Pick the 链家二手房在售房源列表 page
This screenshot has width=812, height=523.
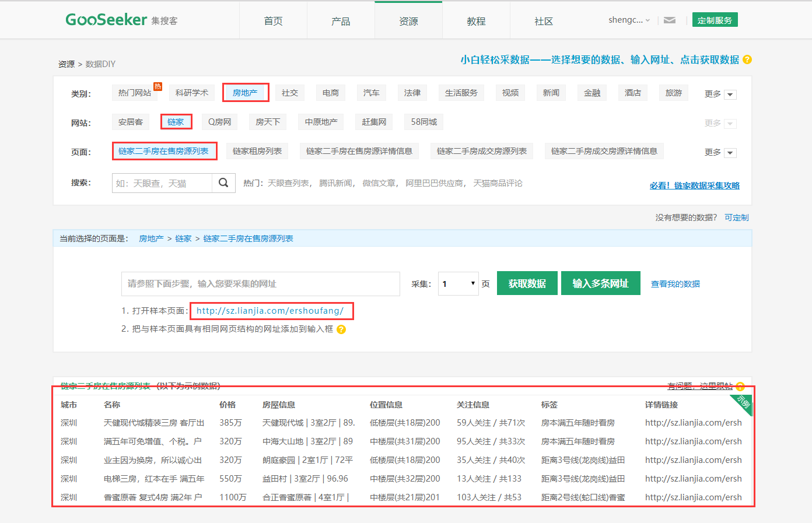point(164,151)
